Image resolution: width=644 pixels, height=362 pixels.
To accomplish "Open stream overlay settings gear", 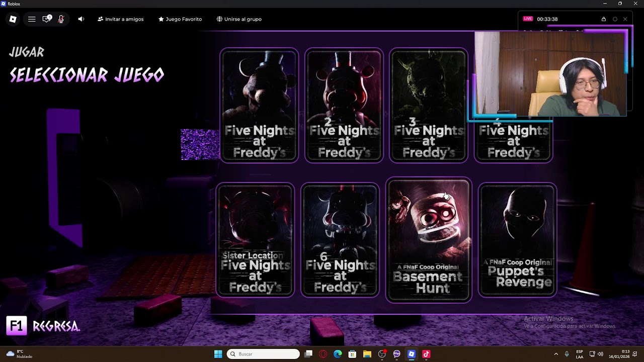I will coord(615,19).
